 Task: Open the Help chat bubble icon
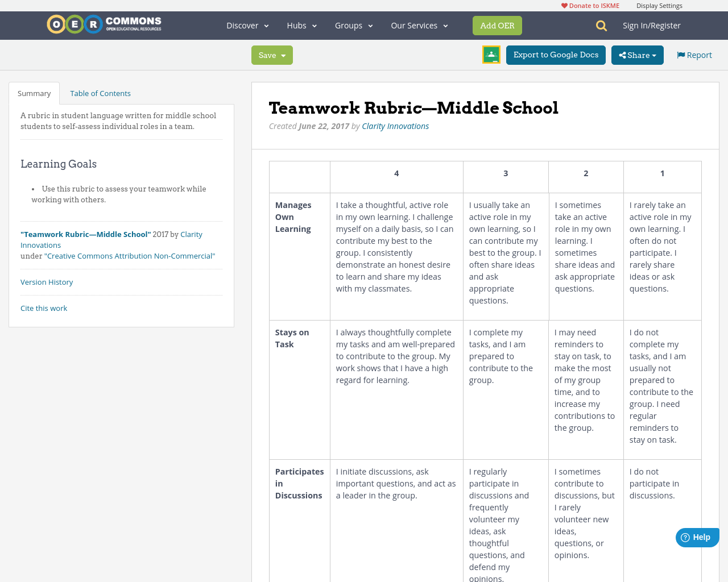pos(684,537)
